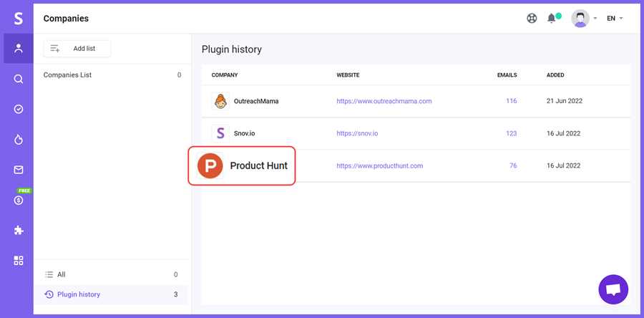This screenshot has height=318, width=644.
Task: Click the 16 Jul 2022 date for Product Hunt
Action: (563, 166)
